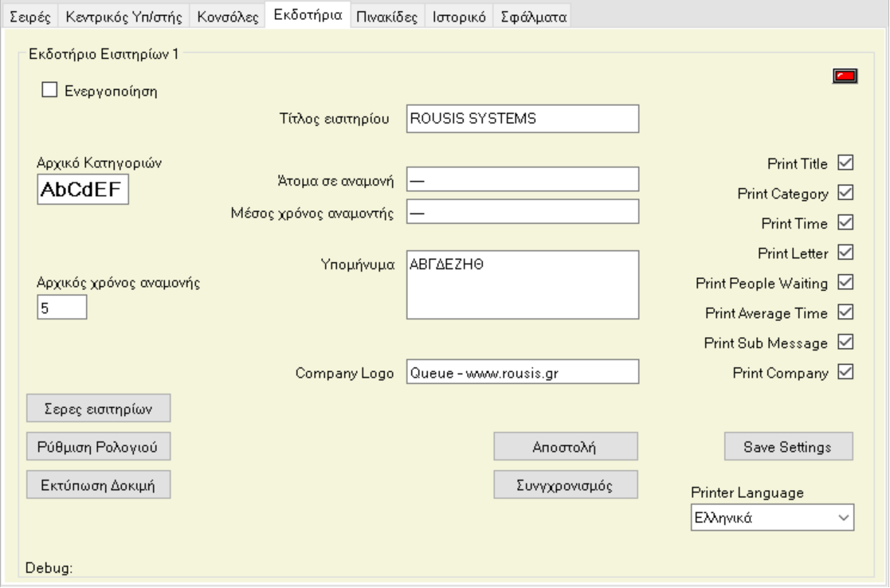This screenshot has height=588, width=890.
Task: Focus the Company Logo input field
Action: click(523, 372)
